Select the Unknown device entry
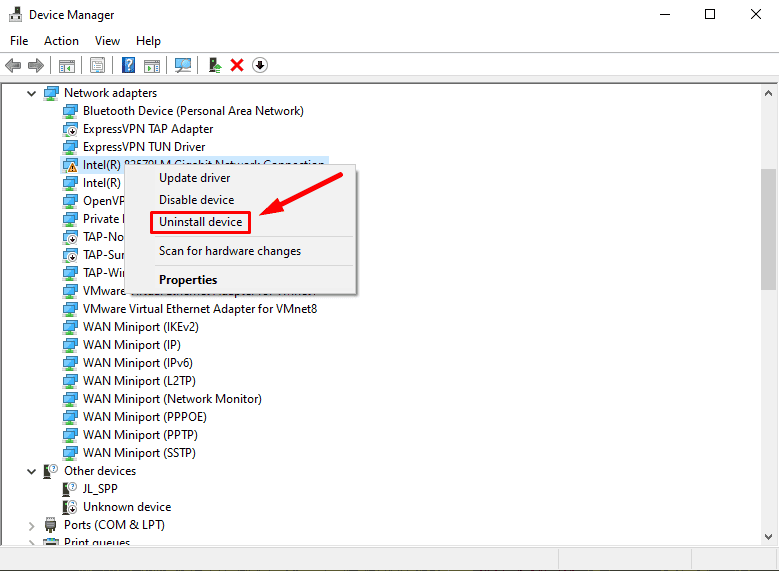This screenshot has width=779, height=571. tap(127, 507)
